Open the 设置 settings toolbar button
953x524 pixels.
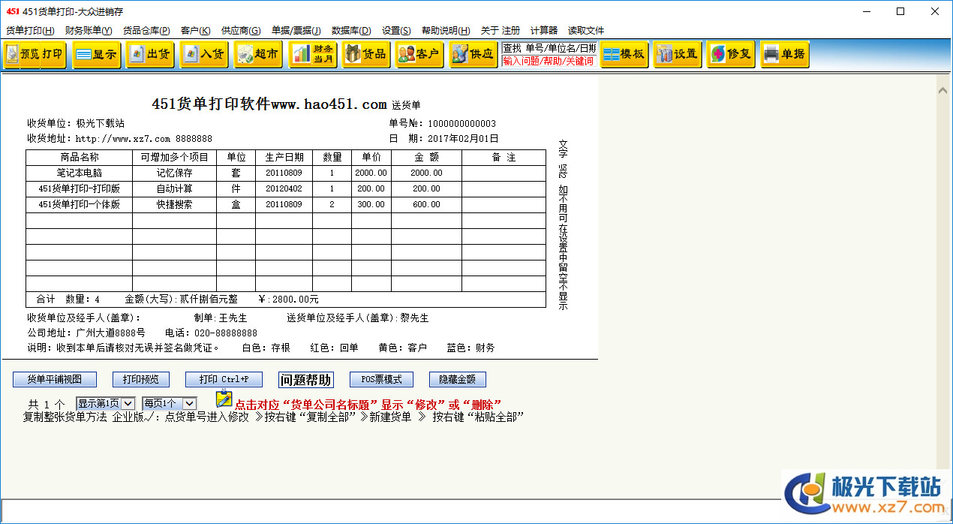[678, 54]
